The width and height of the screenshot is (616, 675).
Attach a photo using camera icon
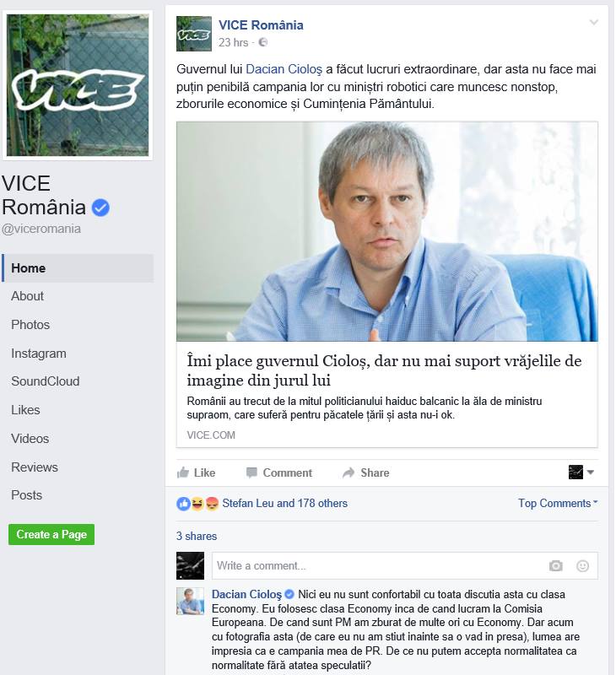point(556,565)
